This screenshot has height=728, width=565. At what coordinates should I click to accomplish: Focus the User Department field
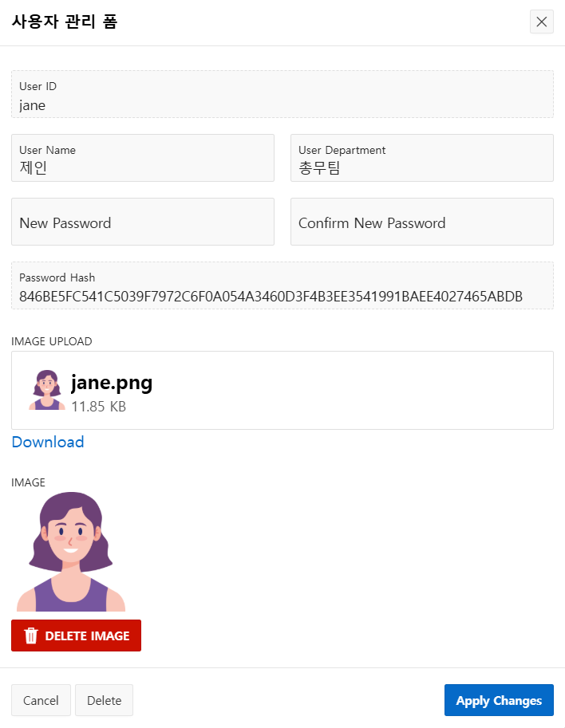point(422,158)
